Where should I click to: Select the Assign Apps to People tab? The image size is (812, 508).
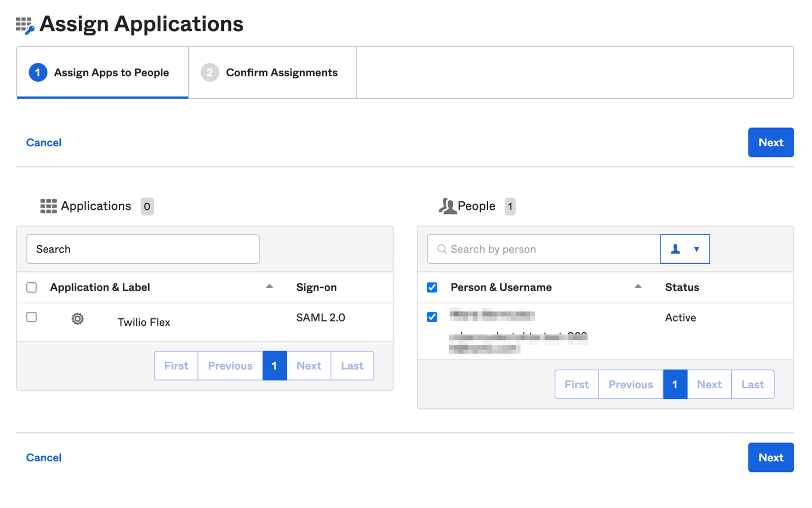pos(111,72)
